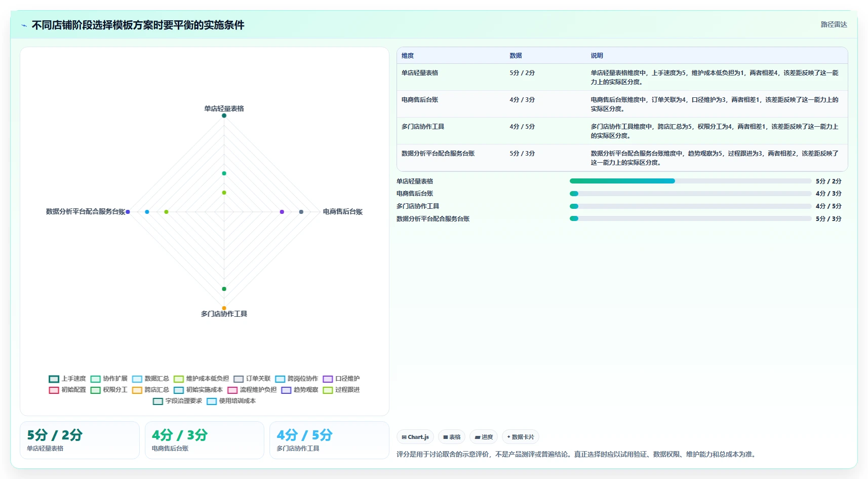The height and width of the screenshot is (479, 868).
Task: Toggle the 维护成本低负担 legend entry
Action: coord(201,379)
